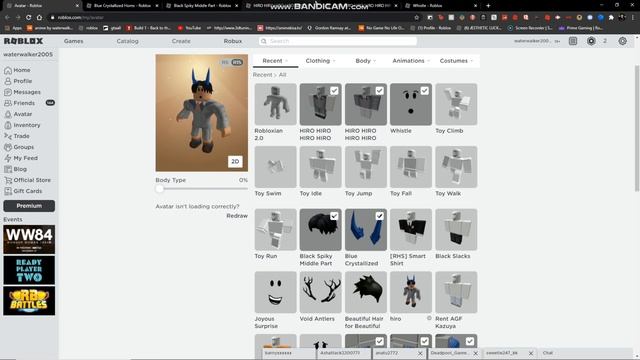Screen dimensions: 640x360
Task: Unequip Blue Crystallized horns
Action: point(380,216)
